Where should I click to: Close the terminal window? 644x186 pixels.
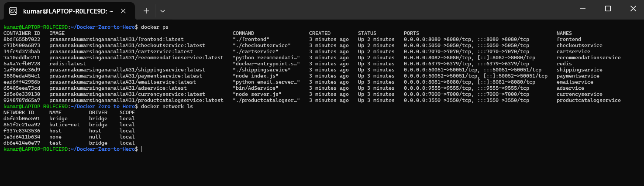click(x=632, y=9)
